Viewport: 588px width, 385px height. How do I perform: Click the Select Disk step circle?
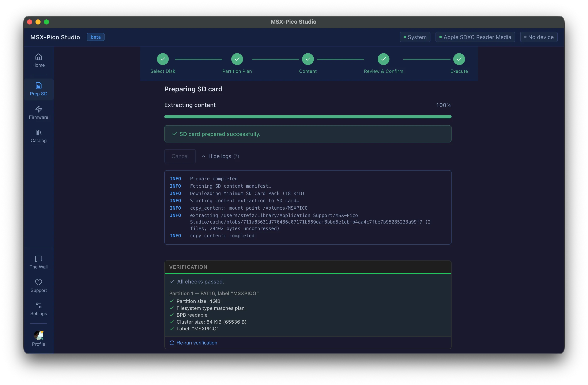pos(163,59)
